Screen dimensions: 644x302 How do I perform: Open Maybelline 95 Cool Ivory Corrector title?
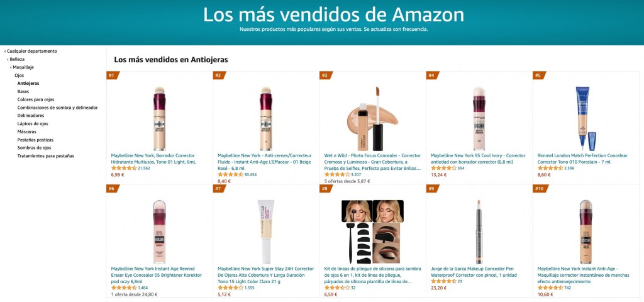click(x=478, y=159)
